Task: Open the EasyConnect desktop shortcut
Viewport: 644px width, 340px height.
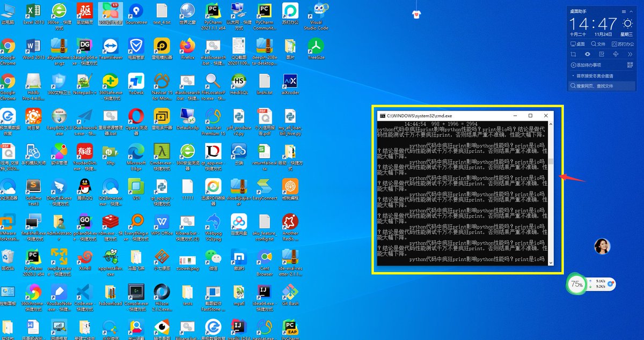Action: (265, 189)
